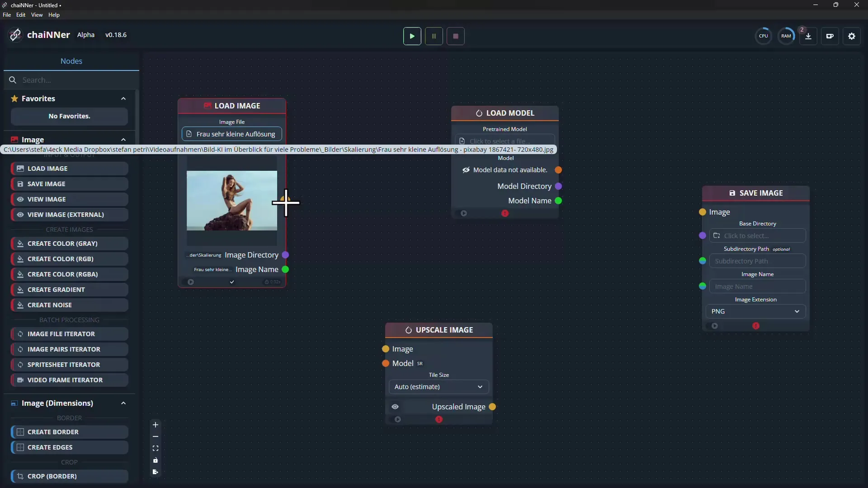The image size is (868, 488).
Task: Select the Create Gradient tool
Action: point(69,289)
